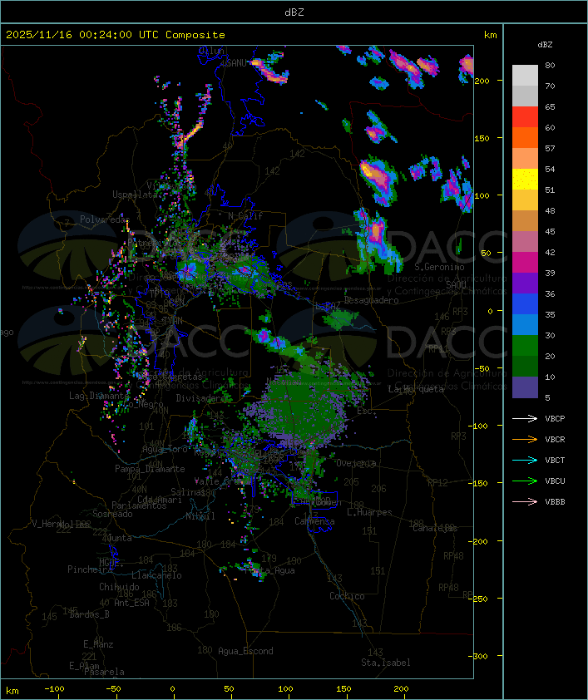Click the Nihuil map label
Viewport: 588px width, 700px height.
tap(200, 516)
